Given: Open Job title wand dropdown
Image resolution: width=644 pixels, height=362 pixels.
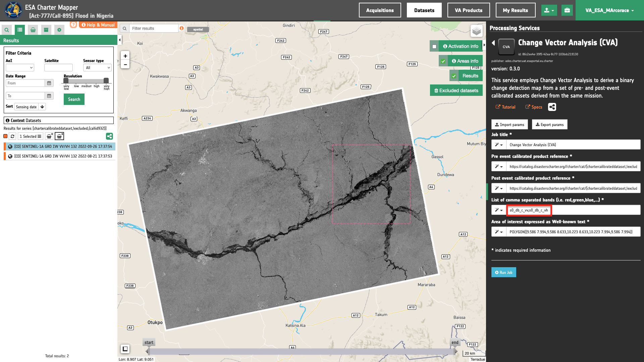Looking at the screenshot, I should pos(499,145).
